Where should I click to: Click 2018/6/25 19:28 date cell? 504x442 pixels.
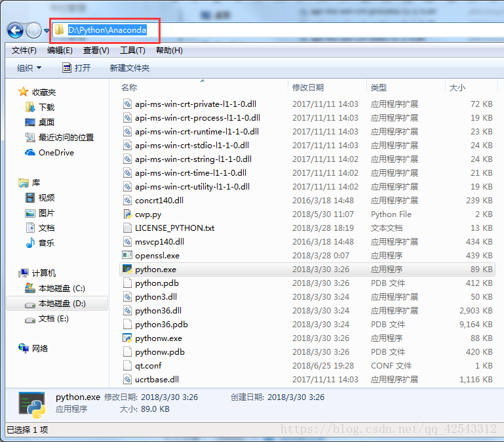click(323, 366)
